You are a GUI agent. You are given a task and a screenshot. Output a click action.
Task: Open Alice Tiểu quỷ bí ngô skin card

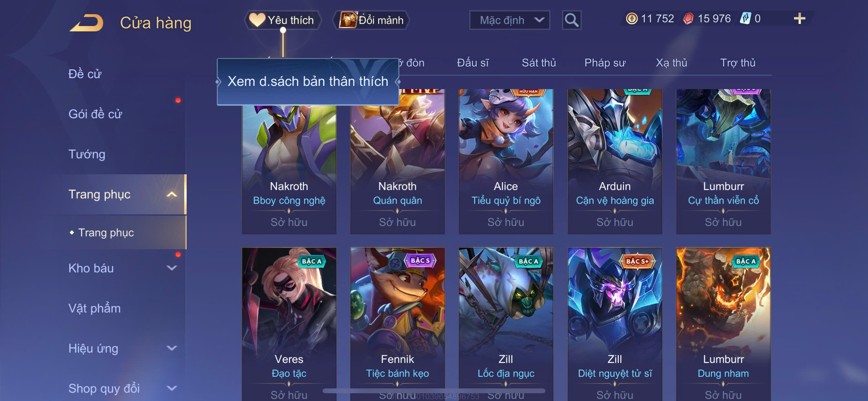point(506,162)
